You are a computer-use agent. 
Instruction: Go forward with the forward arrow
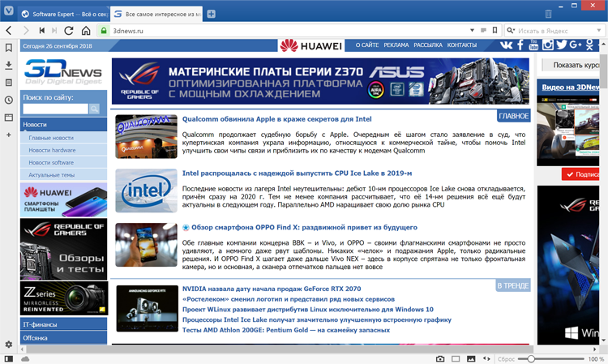click(26, 30)
